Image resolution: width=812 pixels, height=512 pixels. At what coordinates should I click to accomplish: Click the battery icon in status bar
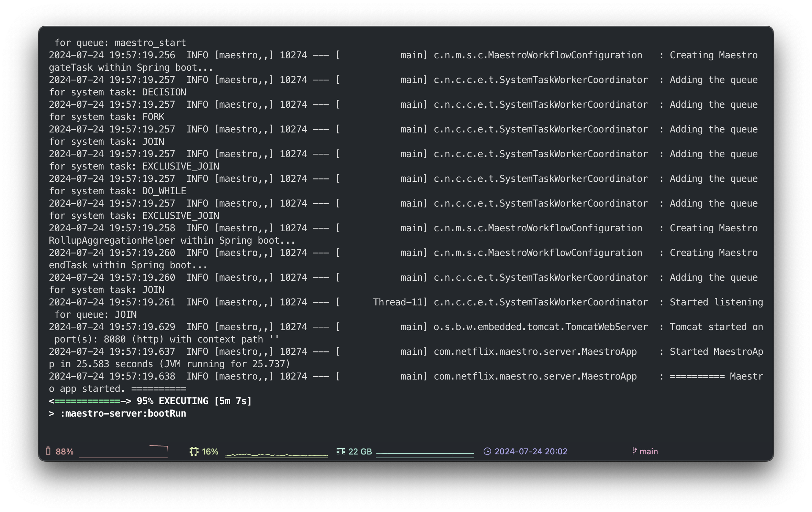tap(48, 451)
